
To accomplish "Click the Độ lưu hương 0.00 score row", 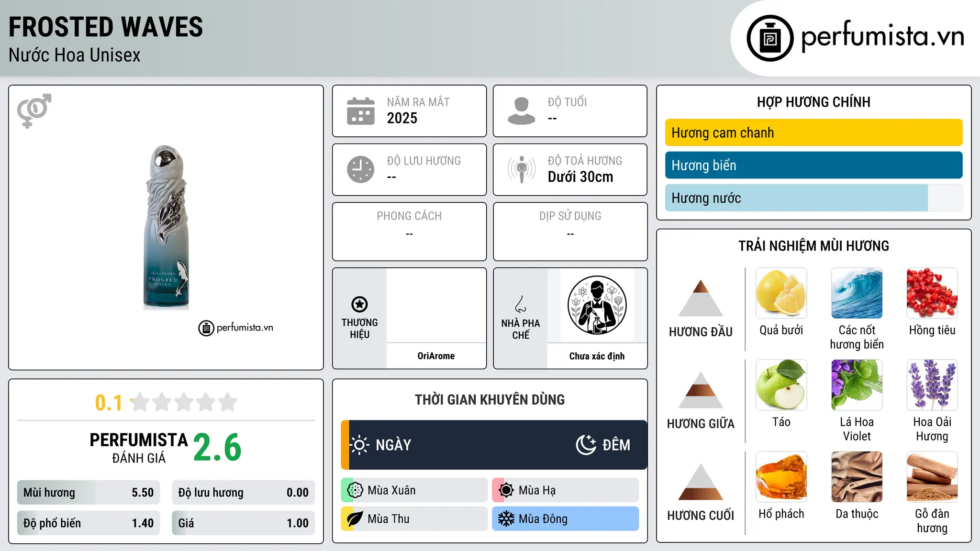I will coord(243,493).
